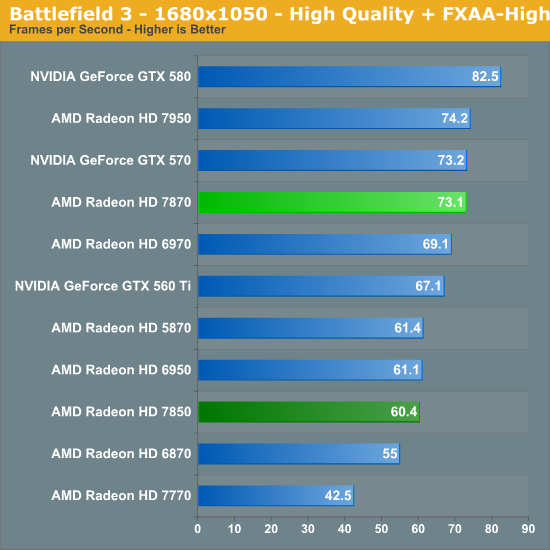
Task: Click the axis tick label 60
Action: click(x=418, y=529)
